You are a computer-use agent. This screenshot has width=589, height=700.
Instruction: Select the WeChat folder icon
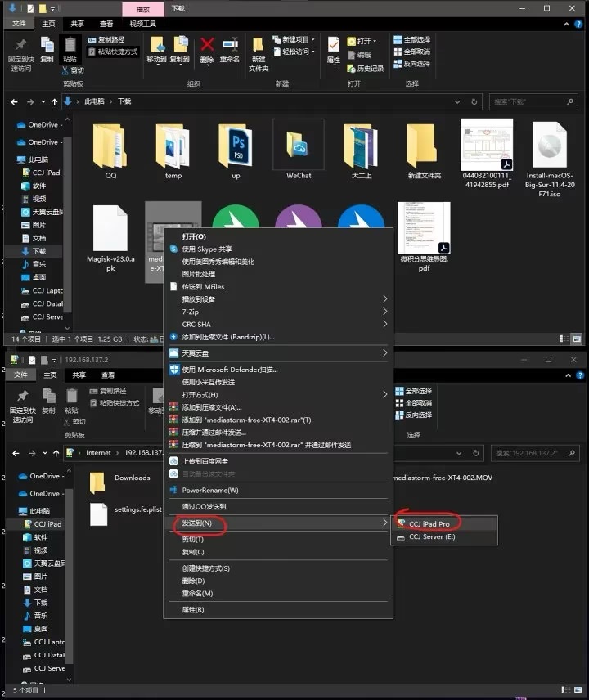pos(299,146)
